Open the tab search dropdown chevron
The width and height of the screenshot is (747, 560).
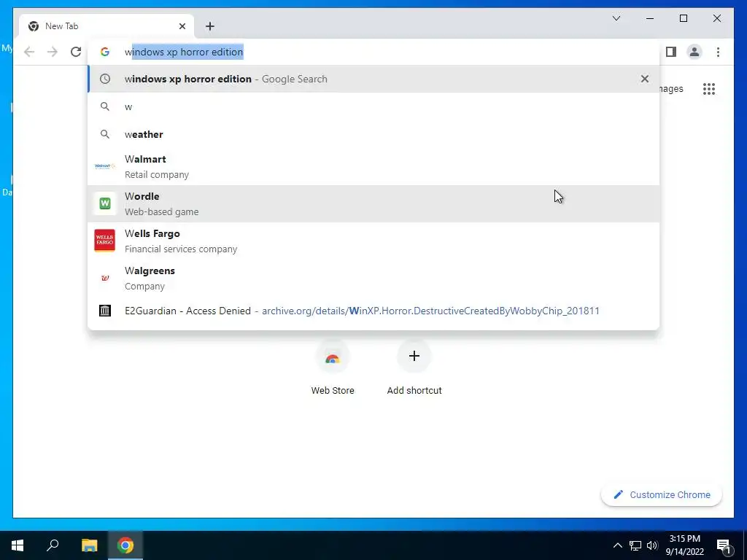pyautogui.click(x=616, y=18)
